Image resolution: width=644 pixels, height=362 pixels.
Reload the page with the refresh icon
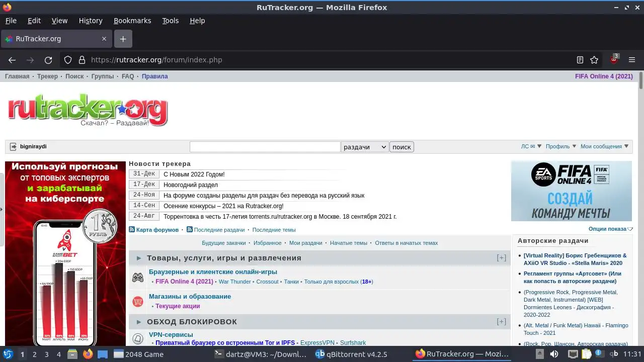48,60
